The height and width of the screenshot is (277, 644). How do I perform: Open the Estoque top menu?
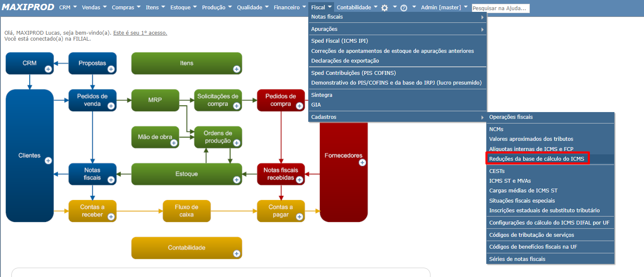[x=184, y=7]
